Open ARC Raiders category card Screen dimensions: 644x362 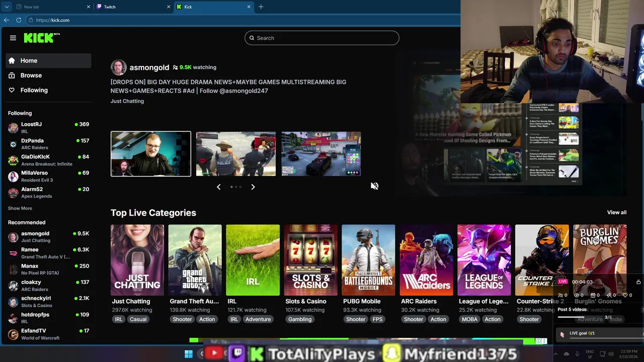426,260
